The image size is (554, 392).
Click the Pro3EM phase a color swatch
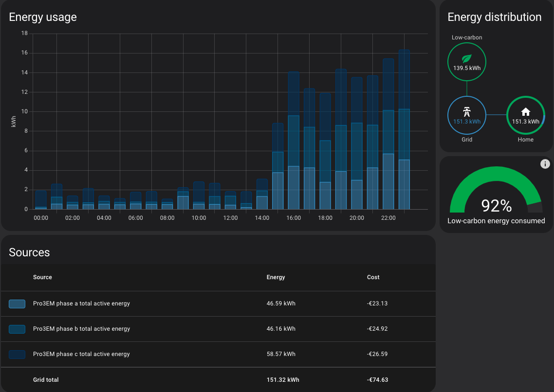(x=17, y=304)
